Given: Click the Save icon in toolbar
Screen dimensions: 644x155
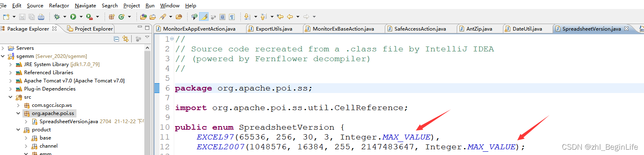Looking at the screenshot, I should click(22, 17).
